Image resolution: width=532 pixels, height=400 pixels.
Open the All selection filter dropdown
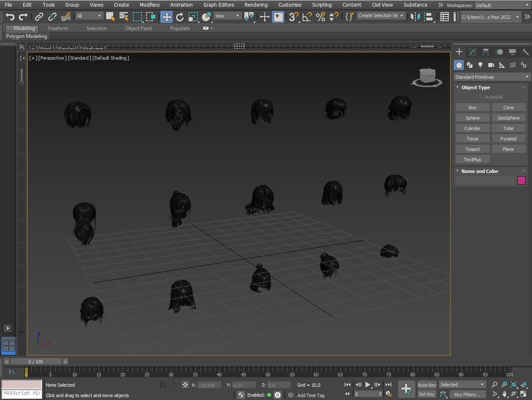tap(89, 16)
